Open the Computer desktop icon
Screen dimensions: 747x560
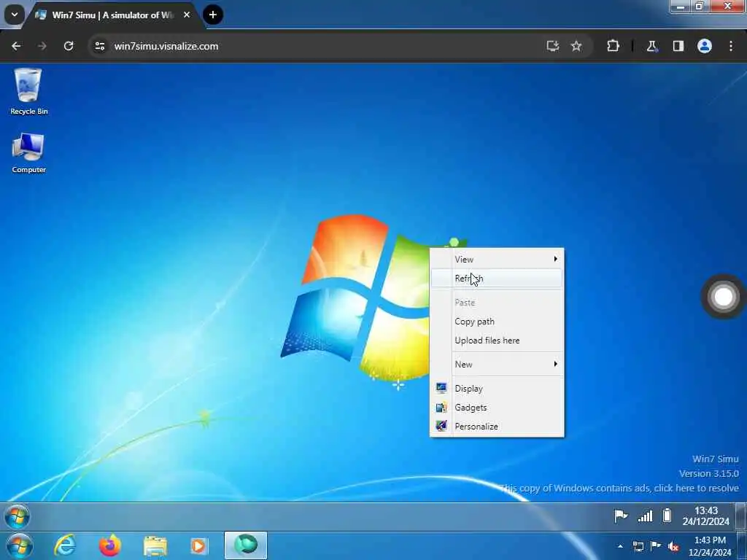point(28,153)
